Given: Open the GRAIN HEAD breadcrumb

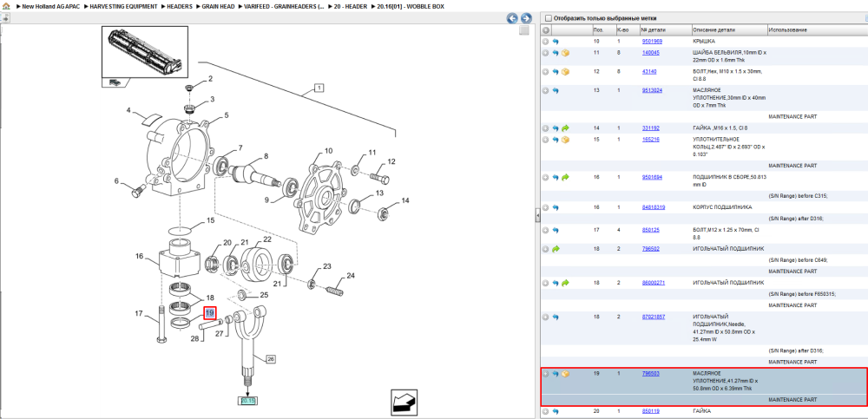Looking at the screenshot, I should [x=220, y=7].
